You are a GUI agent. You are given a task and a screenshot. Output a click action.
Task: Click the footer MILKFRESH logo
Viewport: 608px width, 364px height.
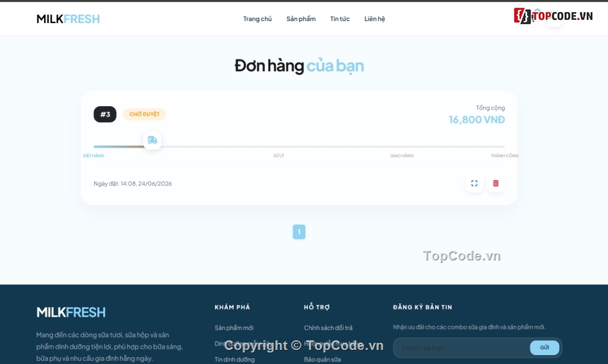(x=71, y=312)
